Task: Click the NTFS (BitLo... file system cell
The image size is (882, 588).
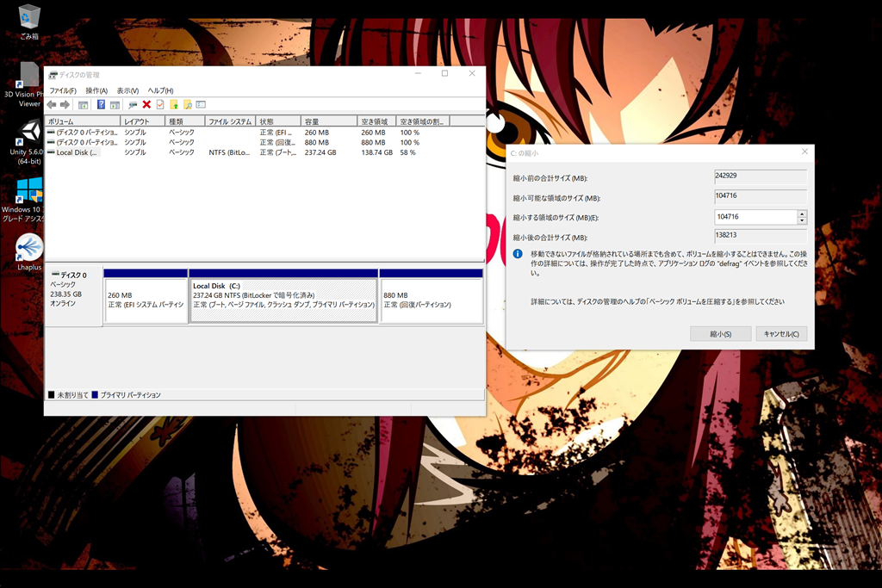Action: tap(229, 152)
